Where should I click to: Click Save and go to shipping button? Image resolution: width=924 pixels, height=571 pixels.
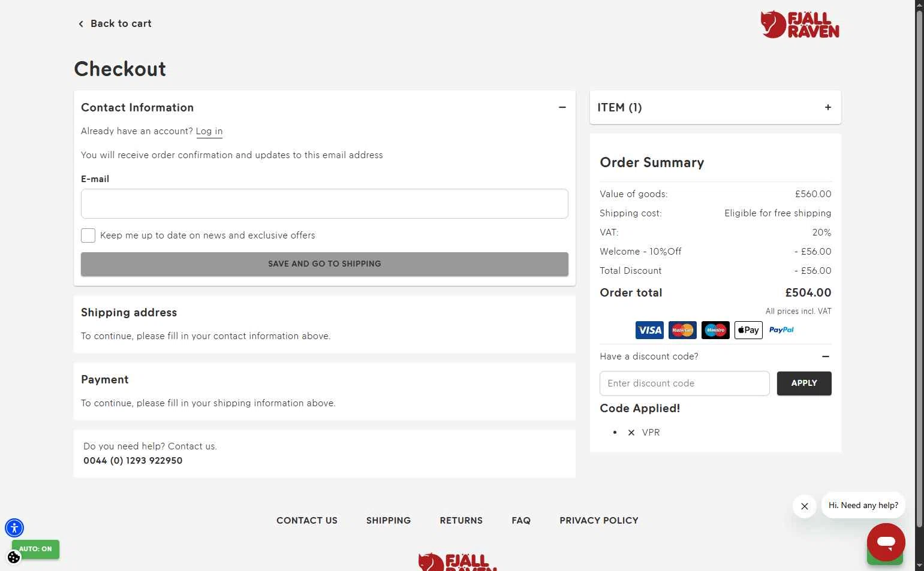pyautogui.click(x=324, y=264)
